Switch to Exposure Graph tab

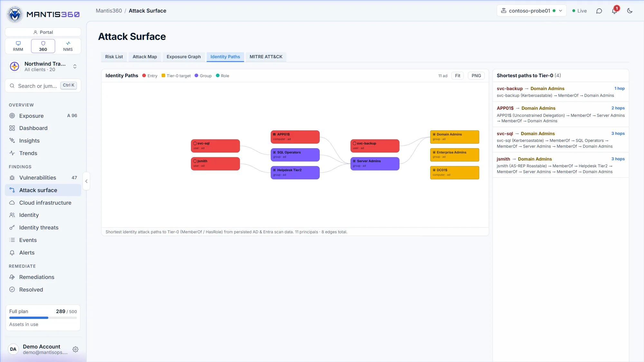184,57
